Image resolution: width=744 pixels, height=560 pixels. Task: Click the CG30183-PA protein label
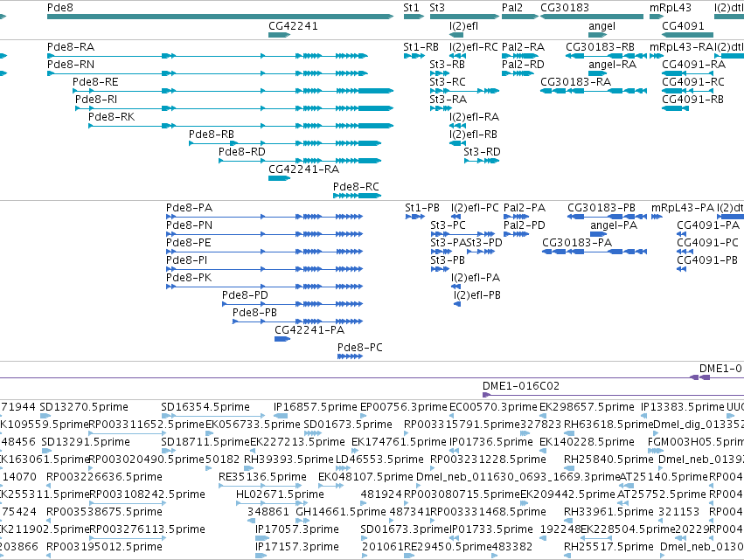577,243
